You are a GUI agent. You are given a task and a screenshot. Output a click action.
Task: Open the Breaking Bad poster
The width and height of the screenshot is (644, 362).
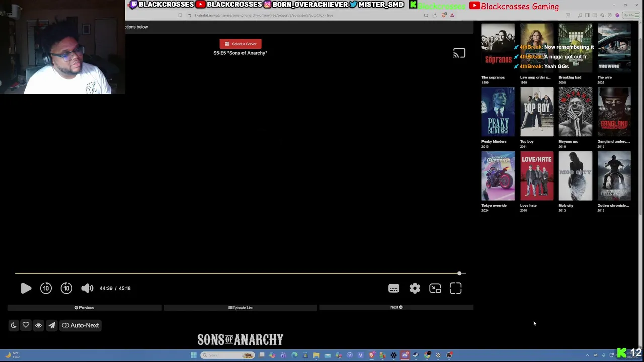[x=576, y=48]
